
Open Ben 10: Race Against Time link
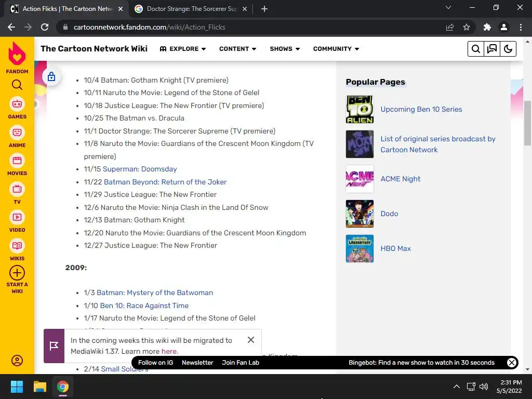[x=144, y=305]
